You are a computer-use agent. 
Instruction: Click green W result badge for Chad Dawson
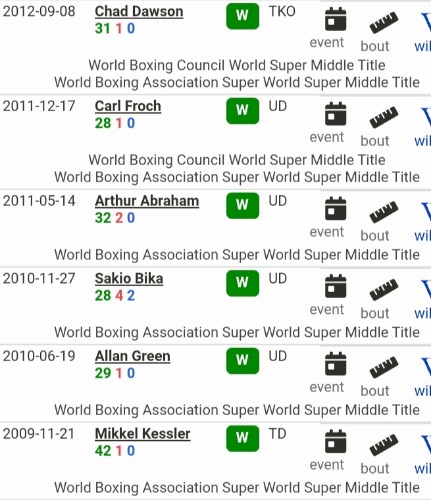[x=242, y=16]
